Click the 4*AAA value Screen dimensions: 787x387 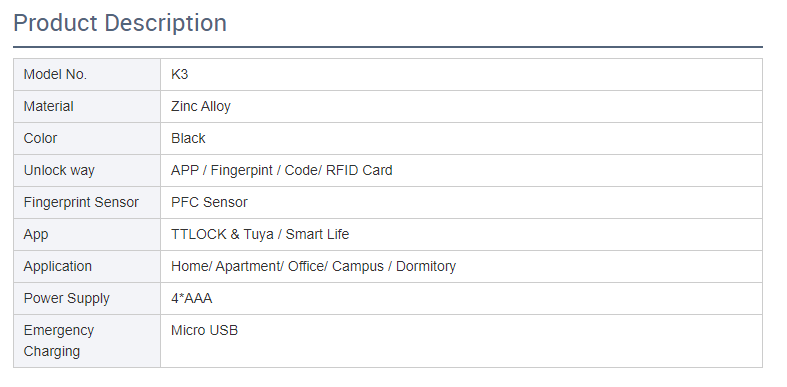[x=192, y=299]
